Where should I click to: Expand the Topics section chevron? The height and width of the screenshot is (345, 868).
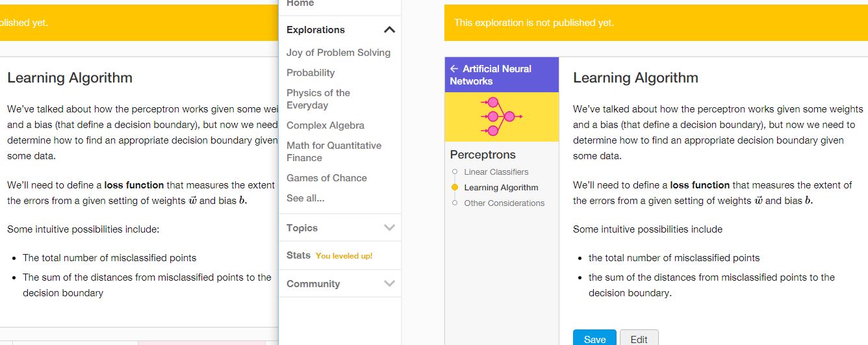[389, 227]
